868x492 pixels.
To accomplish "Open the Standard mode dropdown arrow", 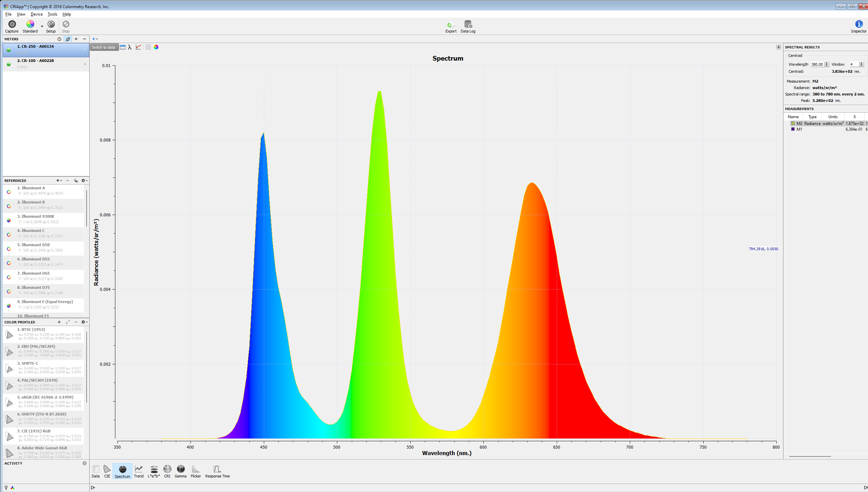I will pos(42,26).
